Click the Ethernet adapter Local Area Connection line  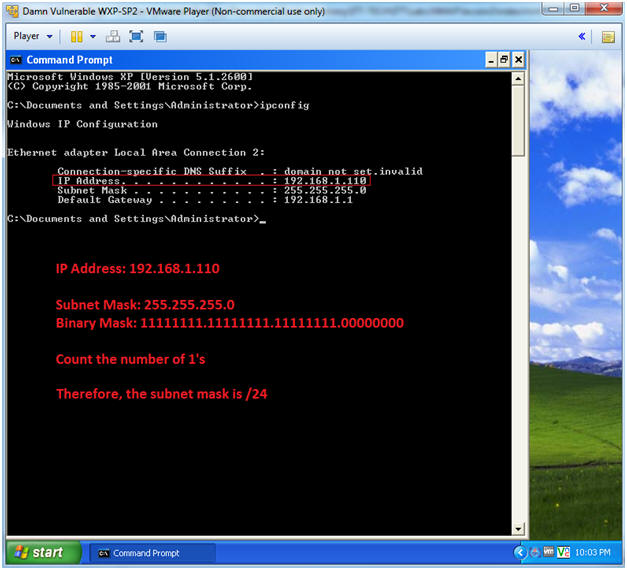pos(136,152)
